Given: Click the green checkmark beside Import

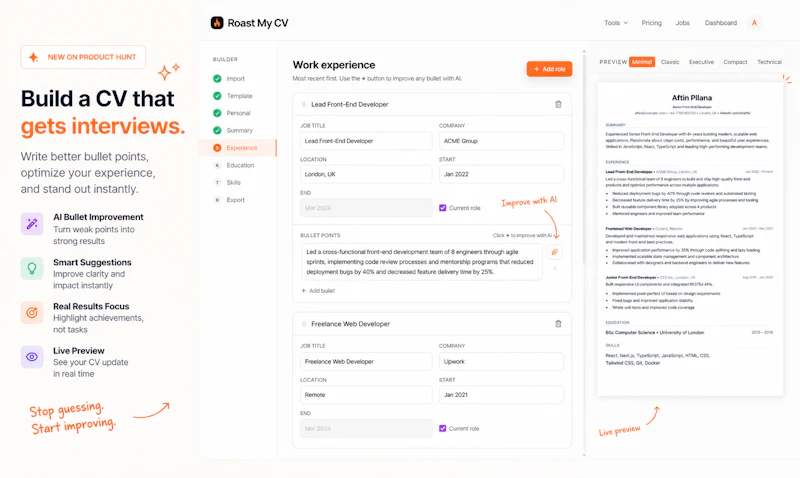Looking at the screenshot, I should point(217,79).
